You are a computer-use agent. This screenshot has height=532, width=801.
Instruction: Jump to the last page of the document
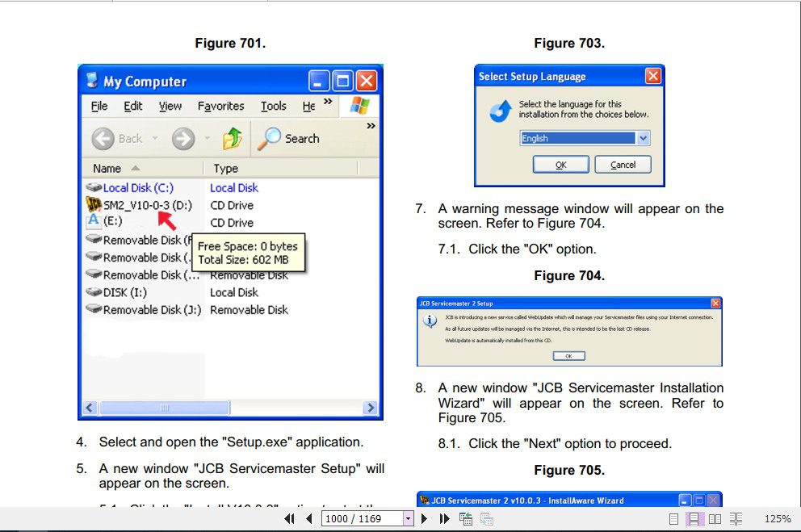point(444,519)
